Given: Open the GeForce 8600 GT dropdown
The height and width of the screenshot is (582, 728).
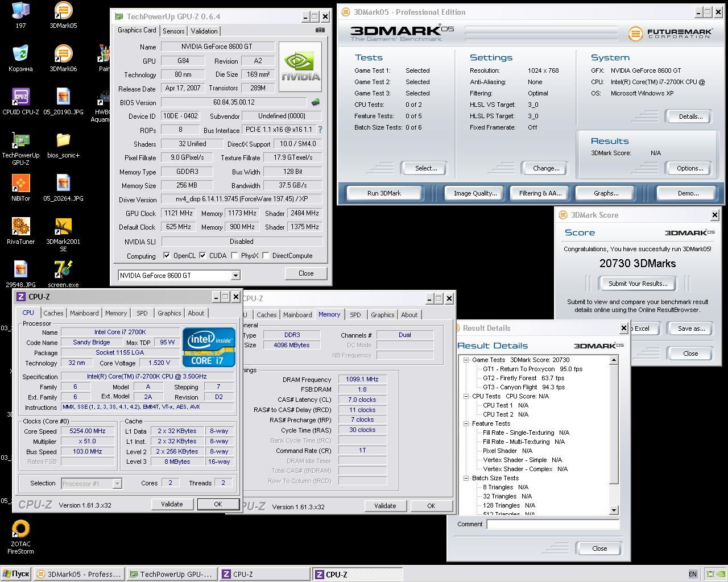Looking at the screenshot, I should [x=235, y=276].
